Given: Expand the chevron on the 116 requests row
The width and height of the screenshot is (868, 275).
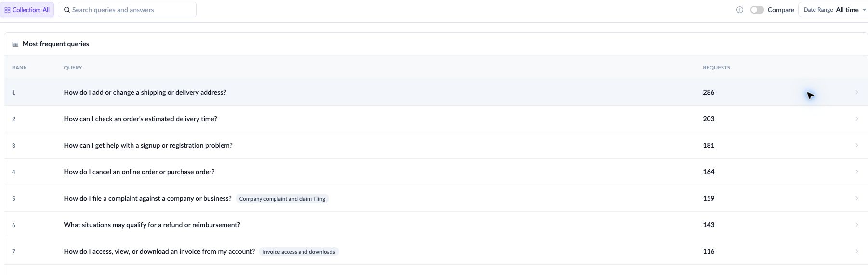Looking at the screenshot, I should pyautogui.click(x=856, y=251).
